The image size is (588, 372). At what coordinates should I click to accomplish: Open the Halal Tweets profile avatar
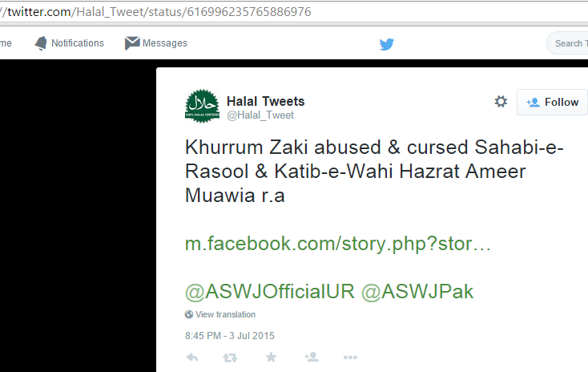coord(203,106)
